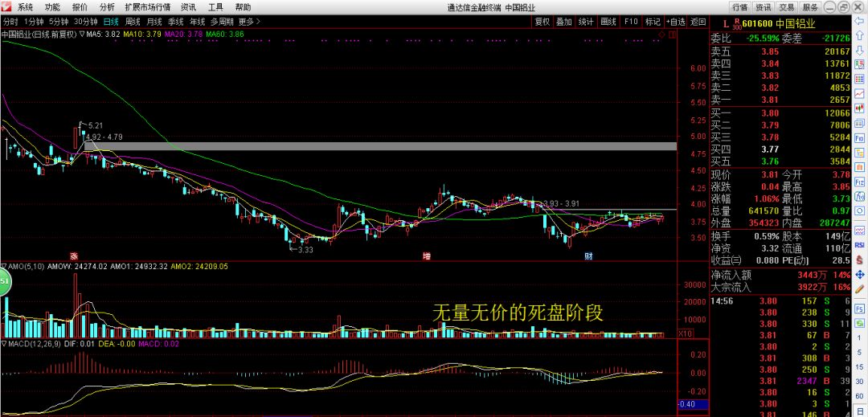
Task: Click the 卖一 ask price 3.81 row
Action: point(780,100)
